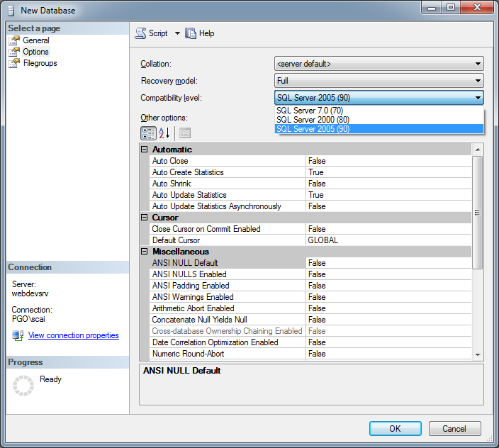
Task: Select Auto Create Statistics property
Action: point(310,172)
